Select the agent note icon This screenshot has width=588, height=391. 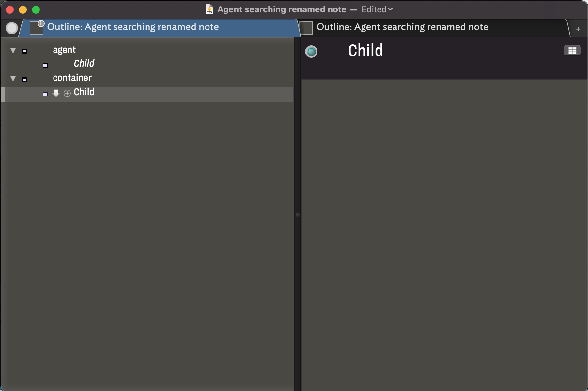(24, 51)
